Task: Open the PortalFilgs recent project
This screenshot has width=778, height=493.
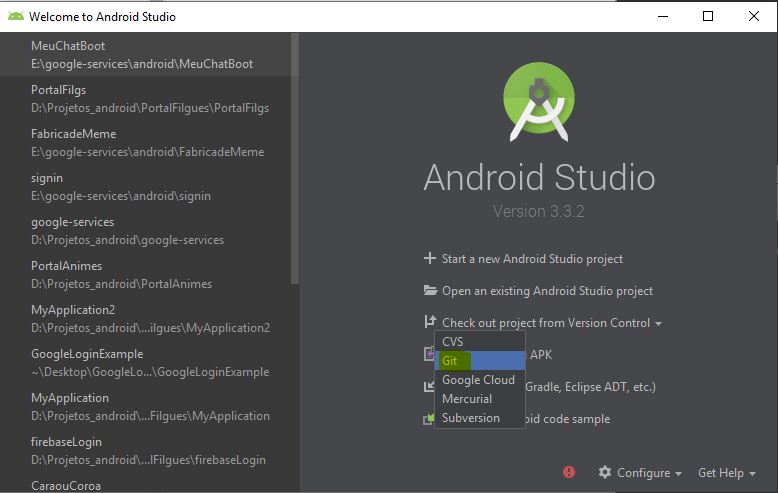Action: pos(146,99)
